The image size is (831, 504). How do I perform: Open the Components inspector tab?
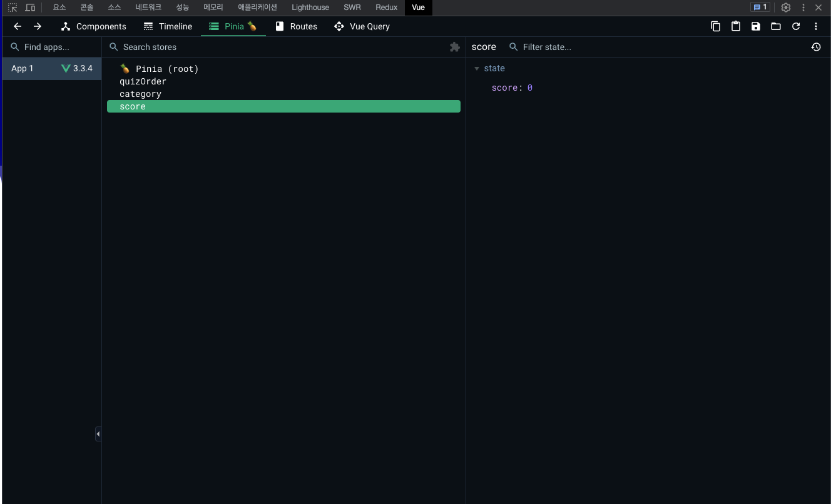click(94, 26)
